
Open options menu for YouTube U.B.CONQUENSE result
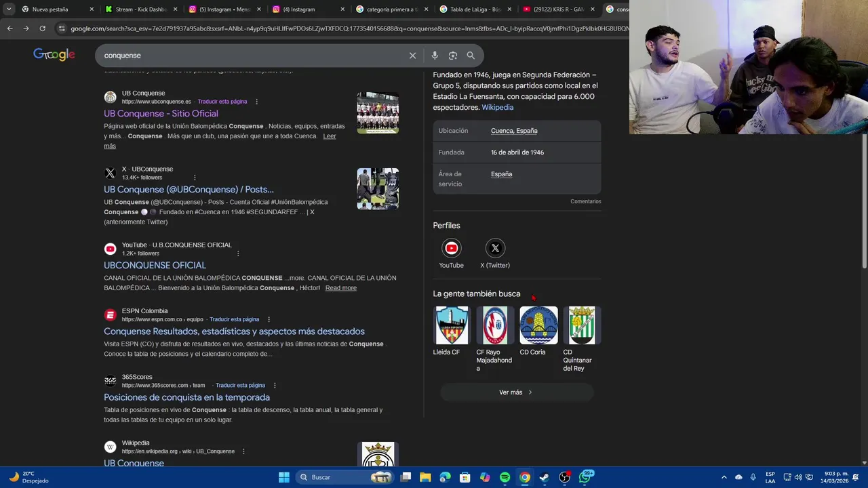[238, 253]
